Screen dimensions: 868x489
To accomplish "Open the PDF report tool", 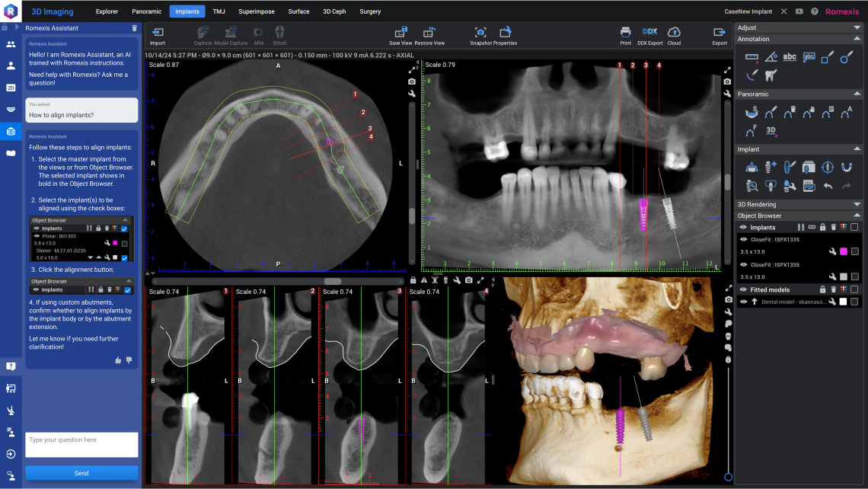I will (x=809, y=185).
